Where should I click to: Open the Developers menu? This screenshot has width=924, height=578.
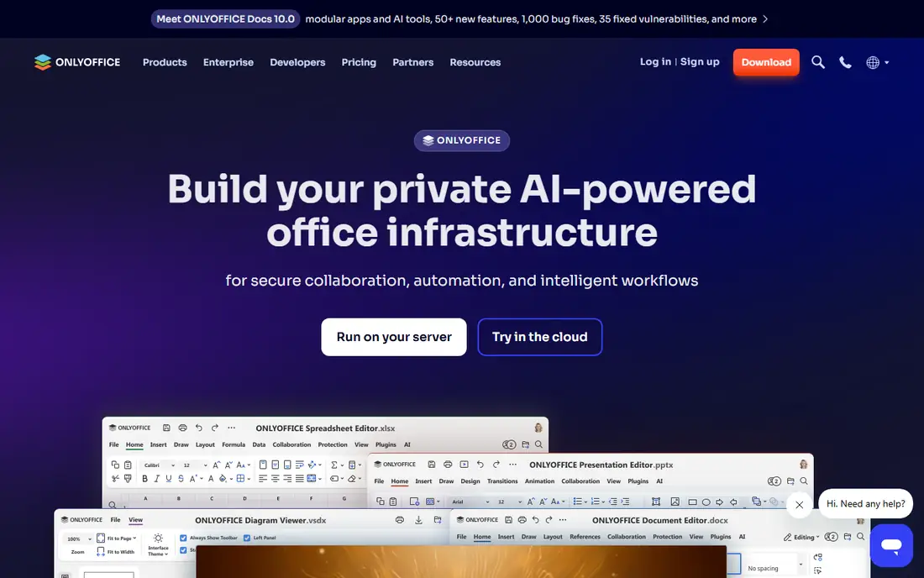click(297, 62)
